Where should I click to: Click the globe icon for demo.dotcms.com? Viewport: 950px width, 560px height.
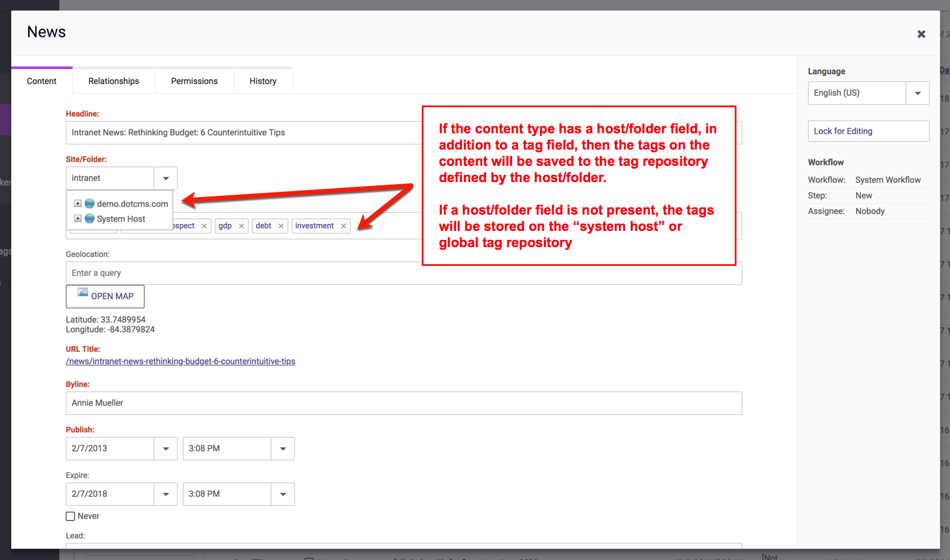[x=90, y=204]
